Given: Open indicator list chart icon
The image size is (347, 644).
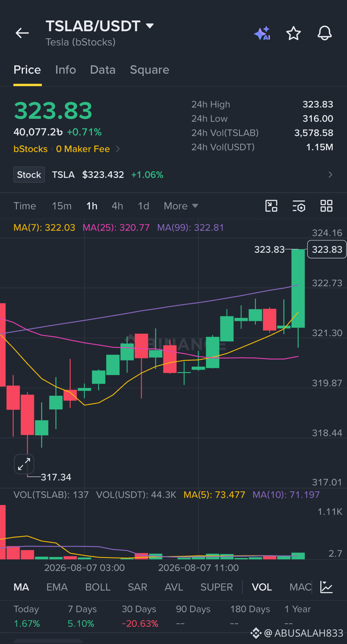Looking at the screenshot, I should 326,587.
